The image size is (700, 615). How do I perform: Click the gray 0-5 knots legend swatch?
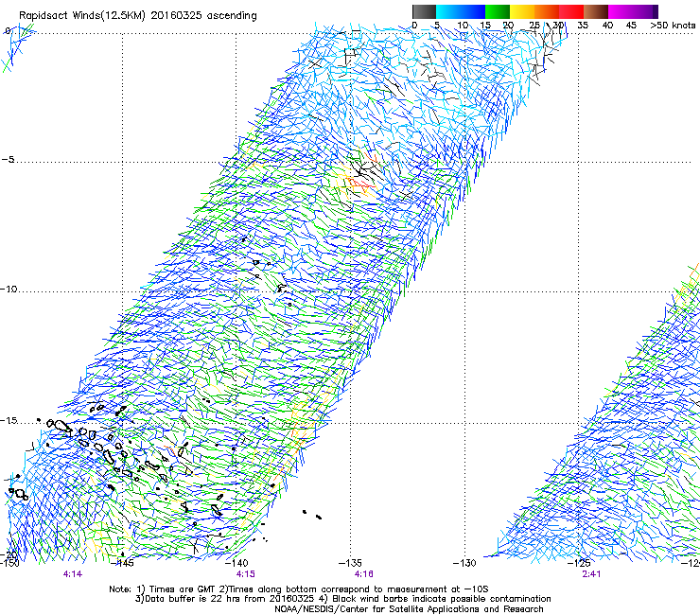(x=424, y=11)
